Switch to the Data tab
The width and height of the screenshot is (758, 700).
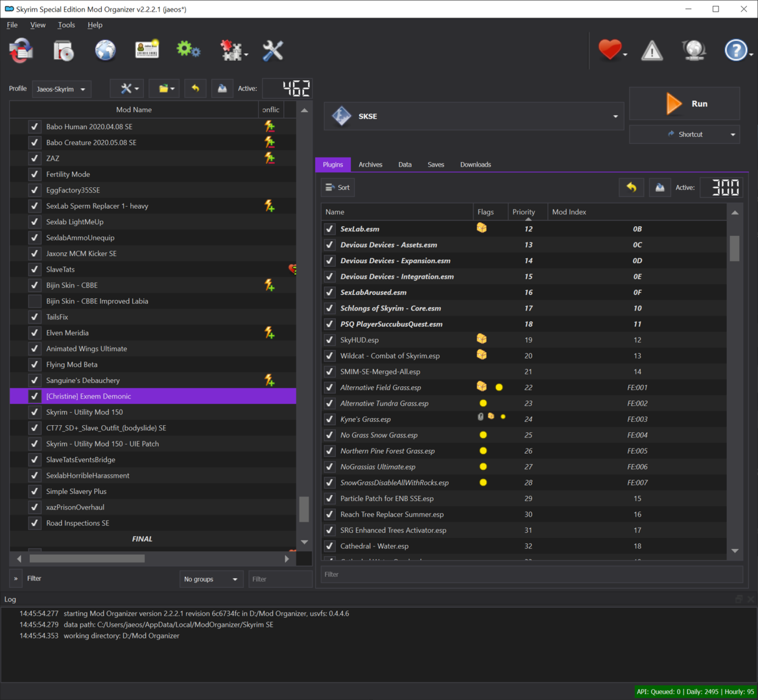click(x=405, y=165)
